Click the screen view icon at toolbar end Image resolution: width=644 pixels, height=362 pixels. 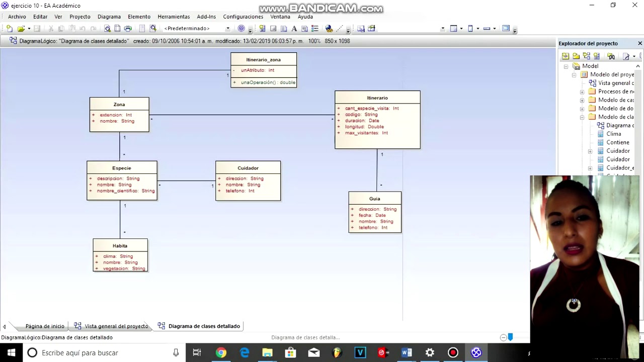pos(506,29)
